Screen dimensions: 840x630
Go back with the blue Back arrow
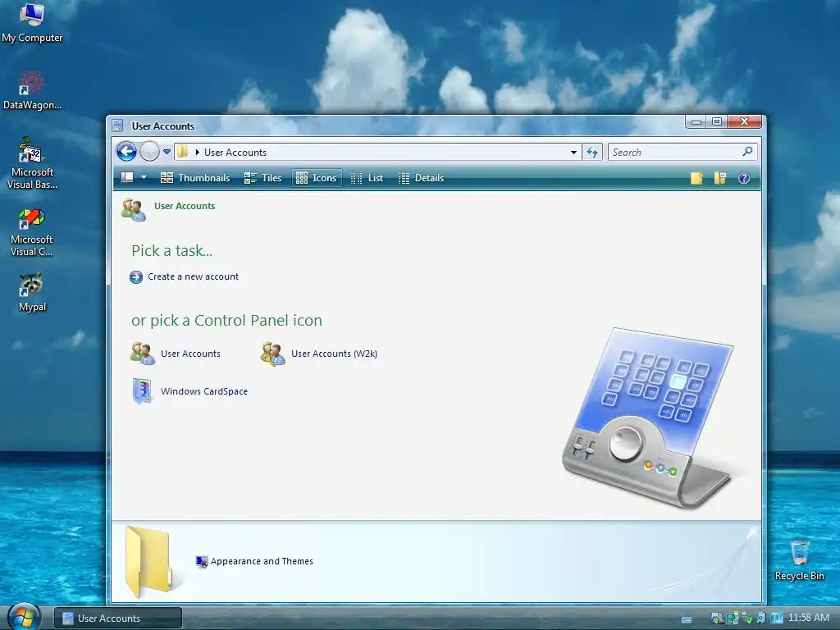click(126, 152)
